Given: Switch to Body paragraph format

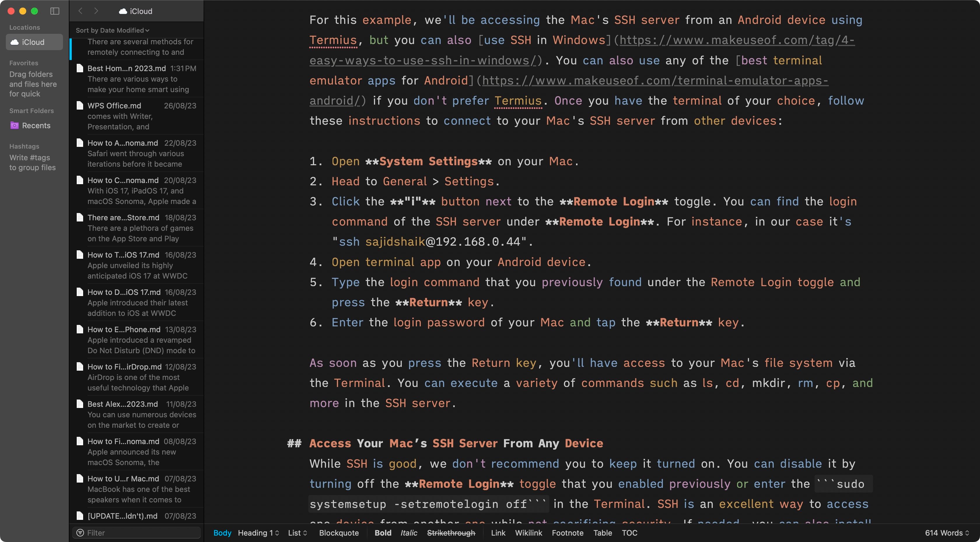Looking at the screenshot, I should pyautogui.click(x=223, y=533).
